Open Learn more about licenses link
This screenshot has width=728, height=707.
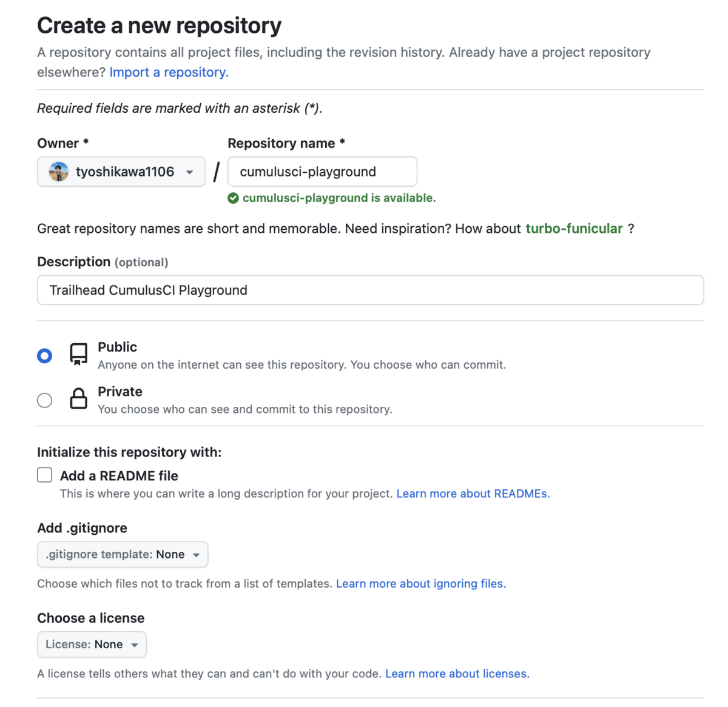tap(457, 674)
